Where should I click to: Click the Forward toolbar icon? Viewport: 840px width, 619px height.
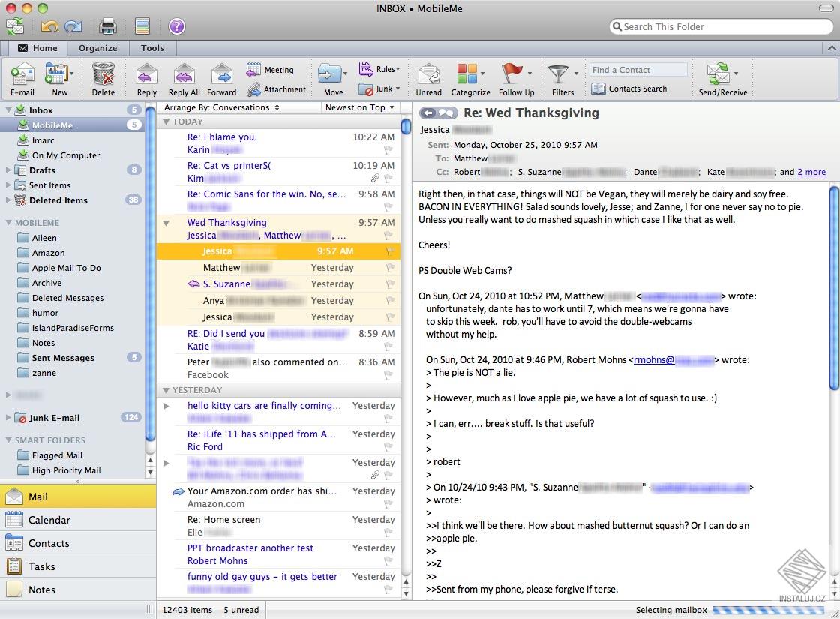tap(221, 74)
